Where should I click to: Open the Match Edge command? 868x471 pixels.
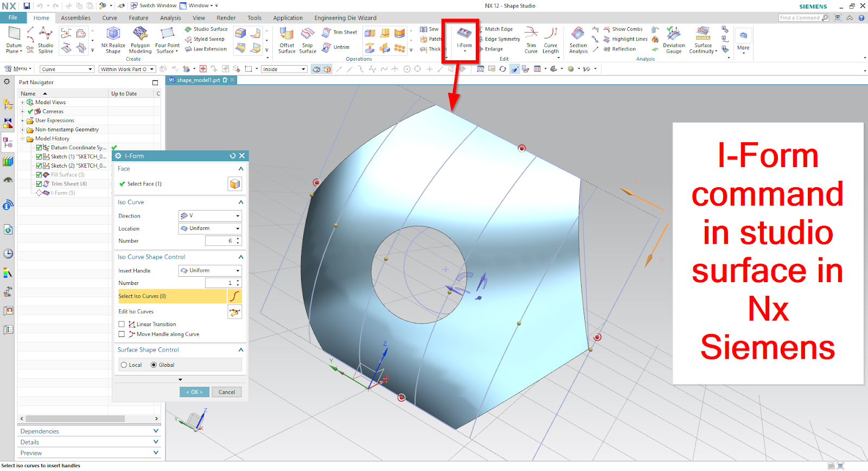pos(496,29)
